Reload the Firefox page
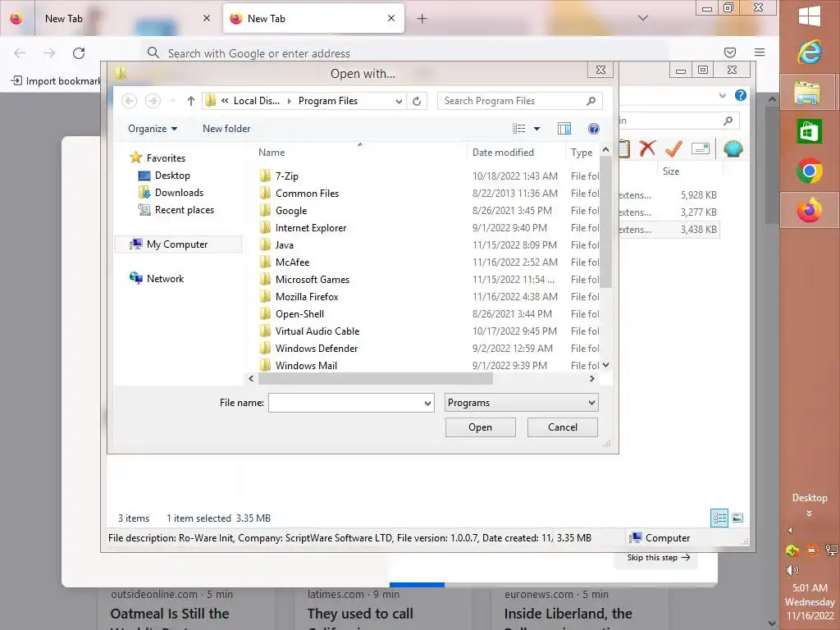The width and height of the screenshot is (840, 630). coord(79,52)
